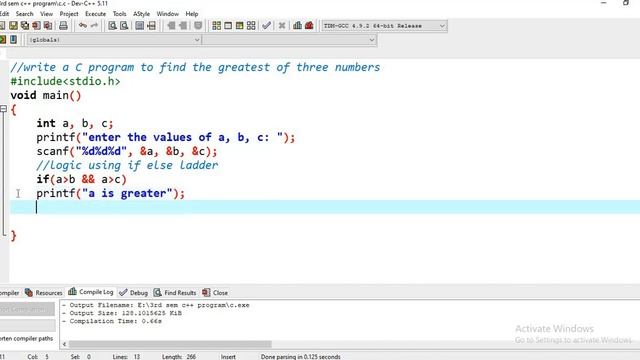Click the Print toolbar icon
The width and height of the screenshot is (640, 360).
[x=63, y=26]
